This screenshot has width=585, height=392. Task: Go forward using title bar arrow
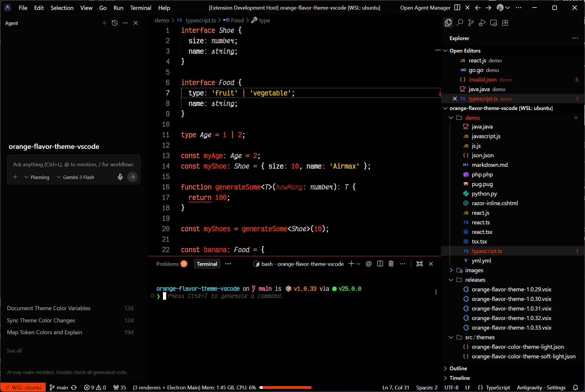(x=489, y=8)
